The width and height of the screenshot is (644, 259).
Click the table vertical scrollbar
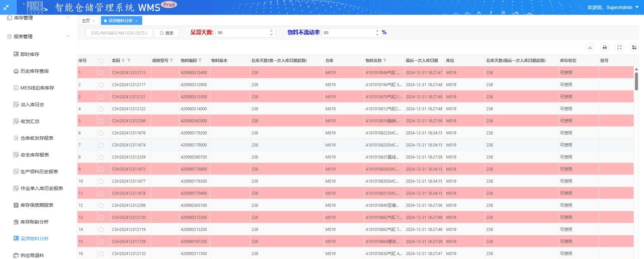(x=636, y=82)
